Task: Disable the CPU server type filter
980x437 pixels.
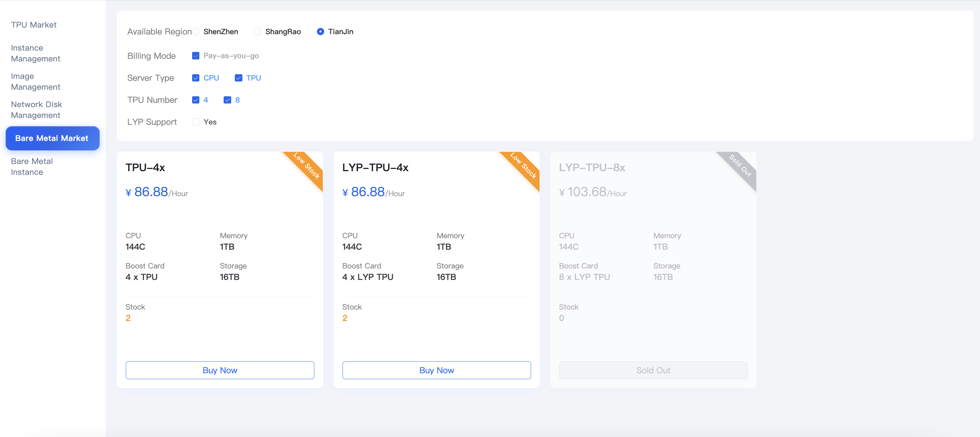Action: 195,78
